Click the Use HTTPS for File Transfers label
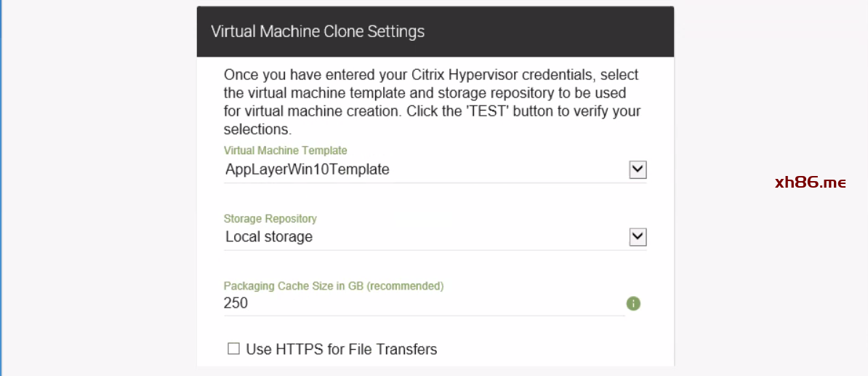 [x=342, y=349]
